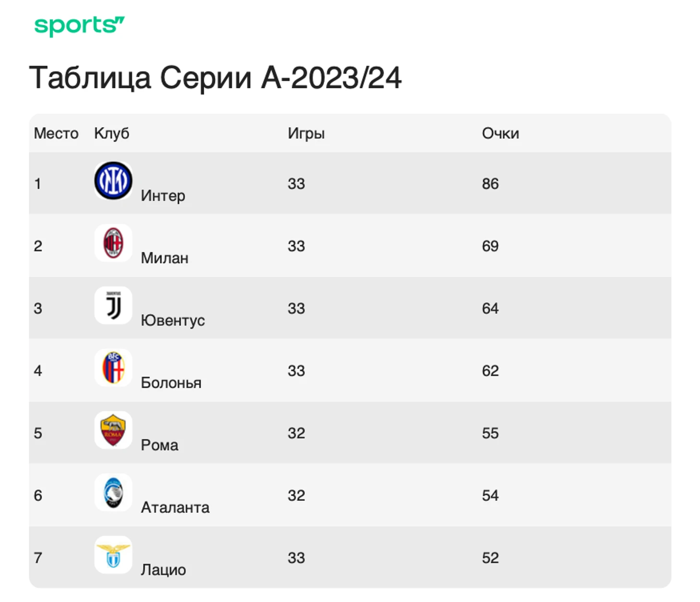Open the Лацио club link
The image size is (700, 602).
[x=163, y=570]
